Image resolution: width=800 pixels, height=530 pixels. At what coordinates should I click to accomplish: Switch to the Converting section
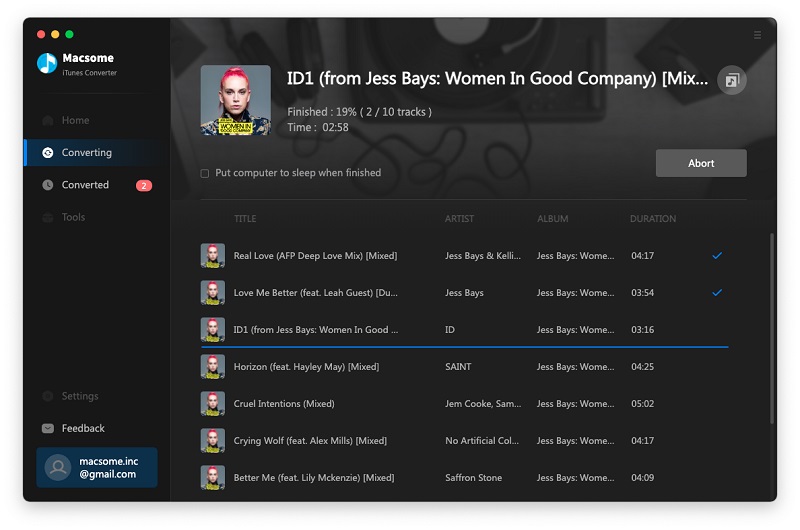(x=97, y=153)
